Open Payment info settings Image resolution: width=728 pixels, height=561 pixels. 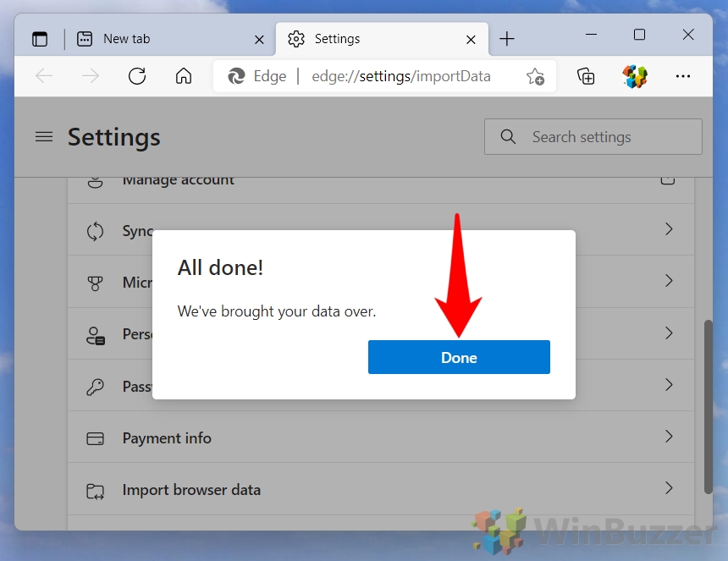tap(381, 437)
